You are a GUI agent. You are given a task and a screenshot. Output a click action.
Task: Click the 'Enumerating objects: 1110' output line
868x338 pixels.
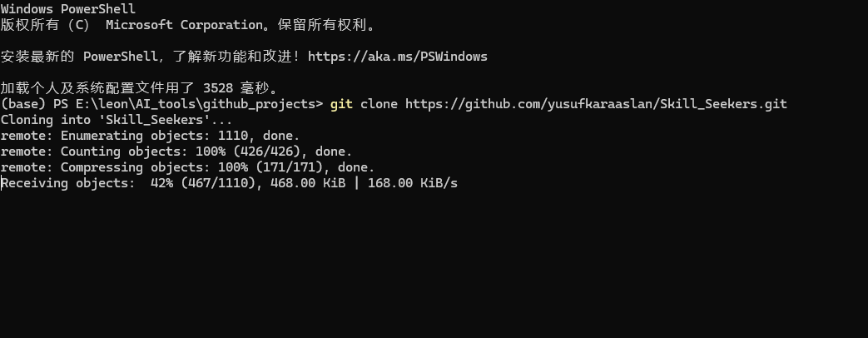tap(150, 136)
